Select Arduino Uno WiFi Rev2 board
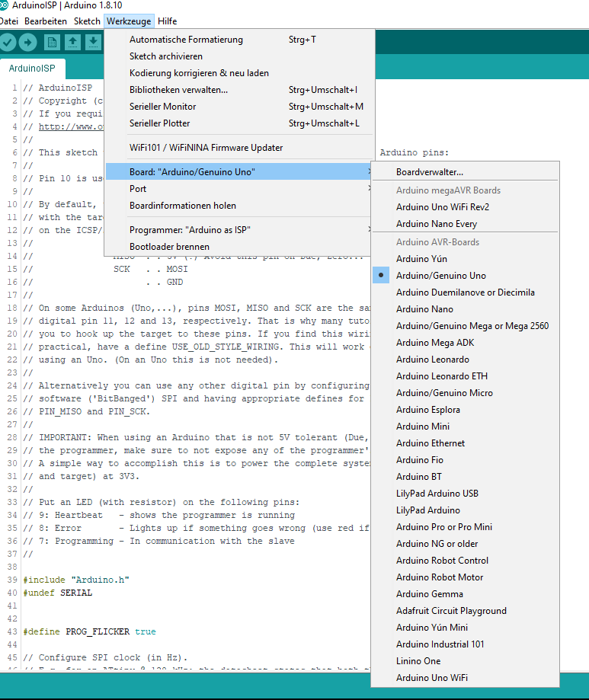 click(466, 207)
